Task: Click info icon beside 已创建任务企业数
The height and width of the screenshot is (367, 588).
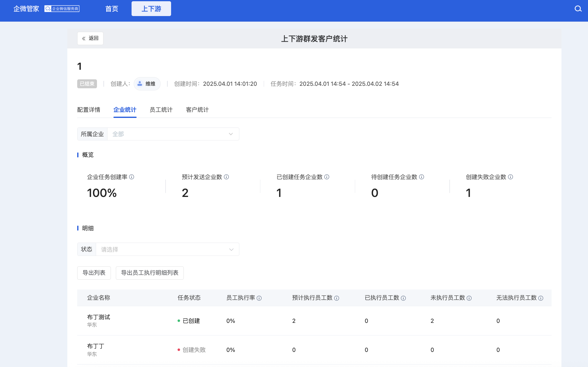Action: (327, 177)
